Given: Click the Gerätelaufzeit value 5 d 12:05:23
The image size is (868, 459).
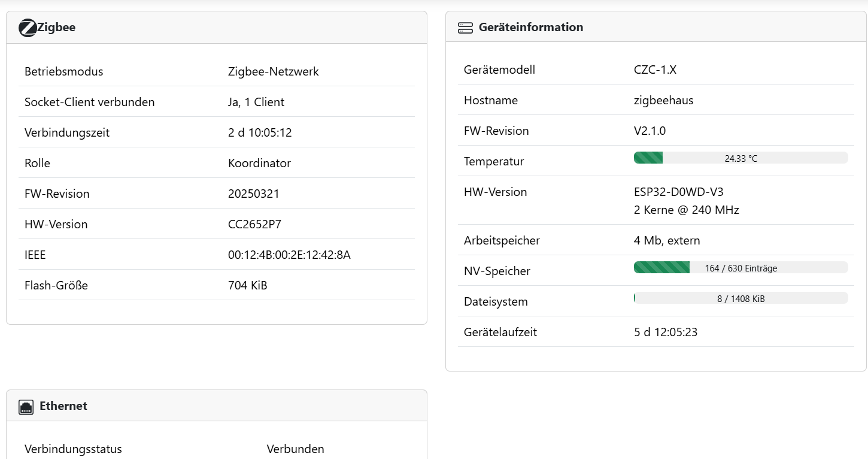Looking at the screenshot, I should [666, 332].
